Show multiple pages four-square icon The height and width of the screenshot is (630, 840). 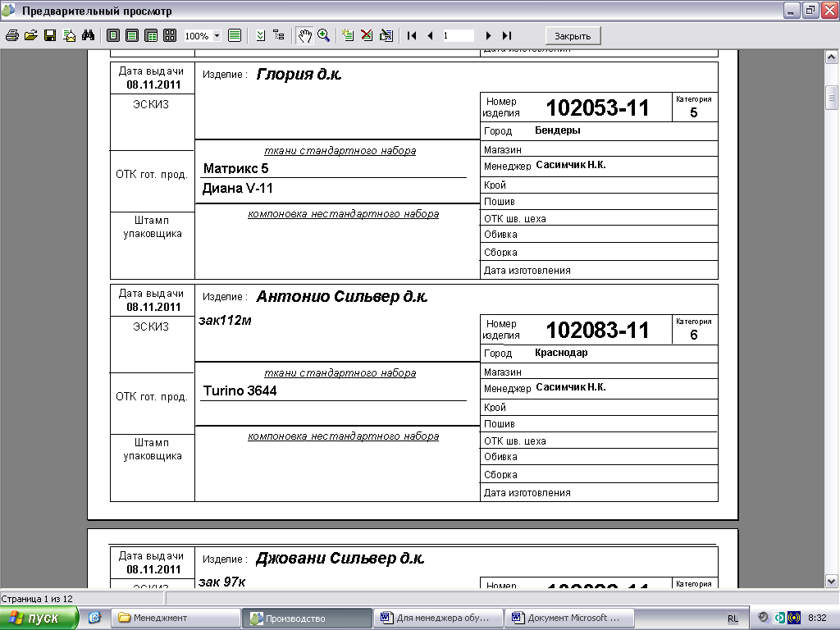(170, 35)
